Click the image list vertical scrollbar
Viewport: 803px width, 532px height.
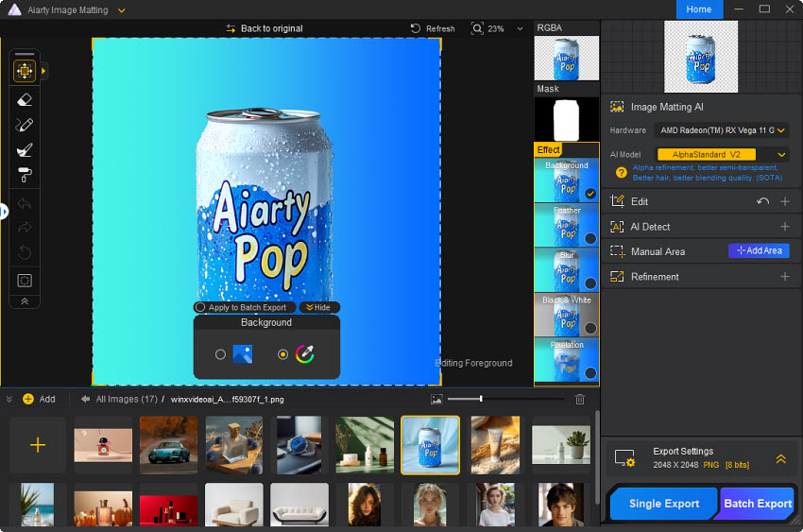click(597, 456)
